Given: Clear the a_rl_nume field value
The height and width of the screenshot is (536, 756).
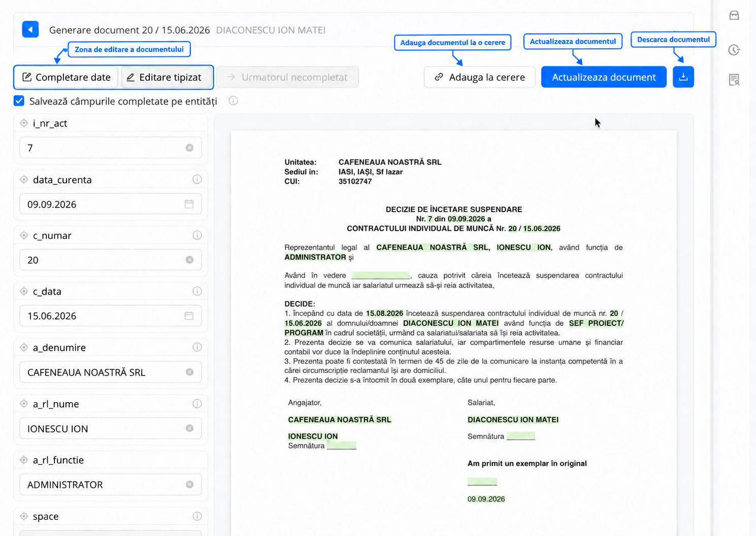Looking at the screenshot, I should click(189, 428).
